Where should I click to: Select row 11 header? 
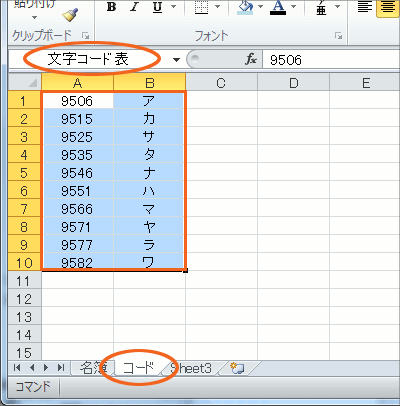point(24,280)
